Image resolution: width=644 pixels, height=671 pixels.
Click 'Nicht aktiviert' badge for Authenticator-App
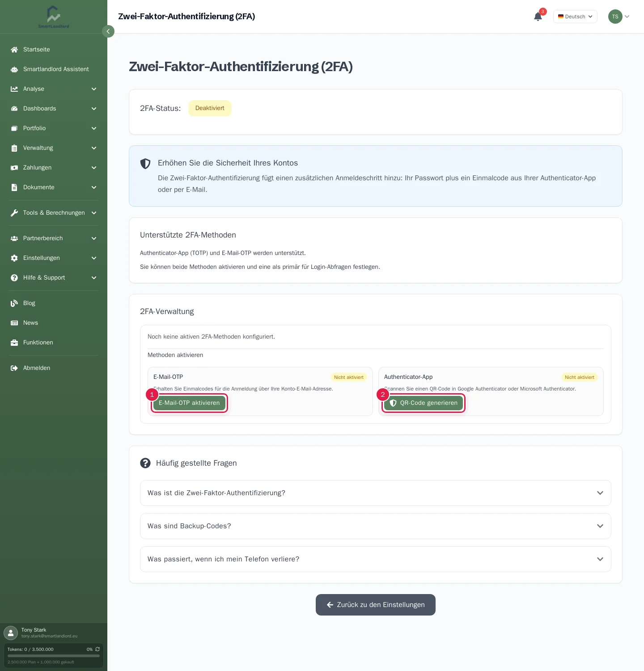point(580,377)
